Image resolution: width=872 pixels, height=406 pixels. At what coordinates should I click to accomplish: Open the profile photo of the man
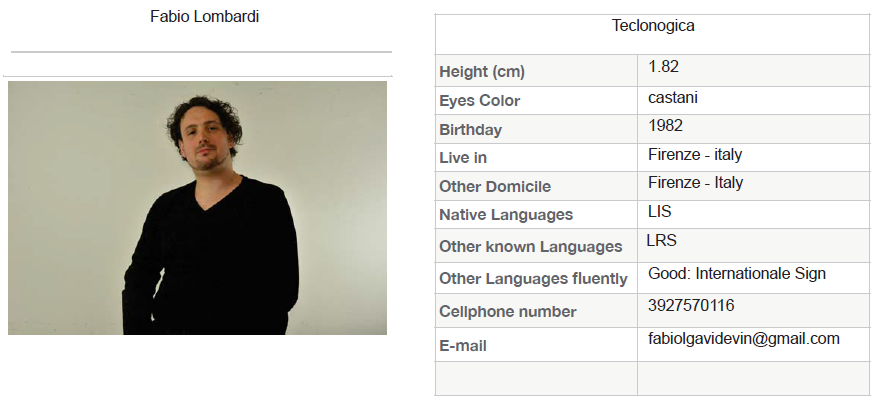coord(197,208)
